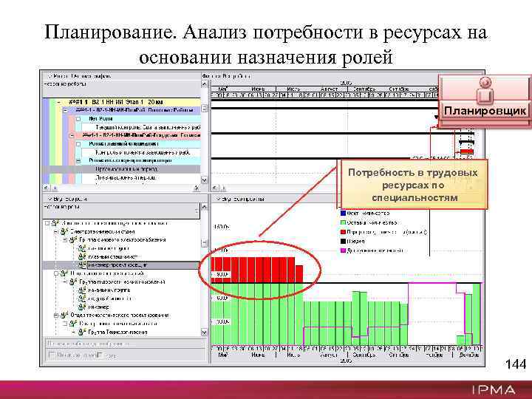Click the right arrow of the activity table's horizontal scrollbar
Screen dimensions: 532x399
click(196, 188)
